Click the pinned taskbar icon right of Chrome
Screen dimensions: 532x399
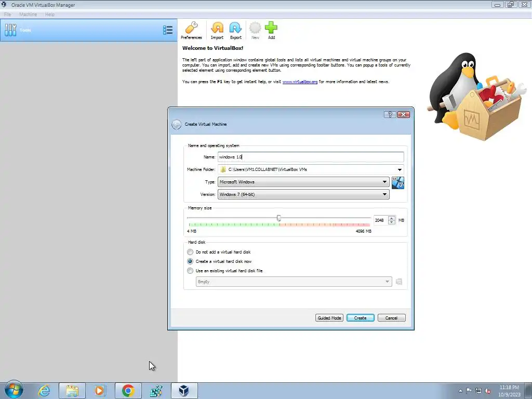coord(156,391)
